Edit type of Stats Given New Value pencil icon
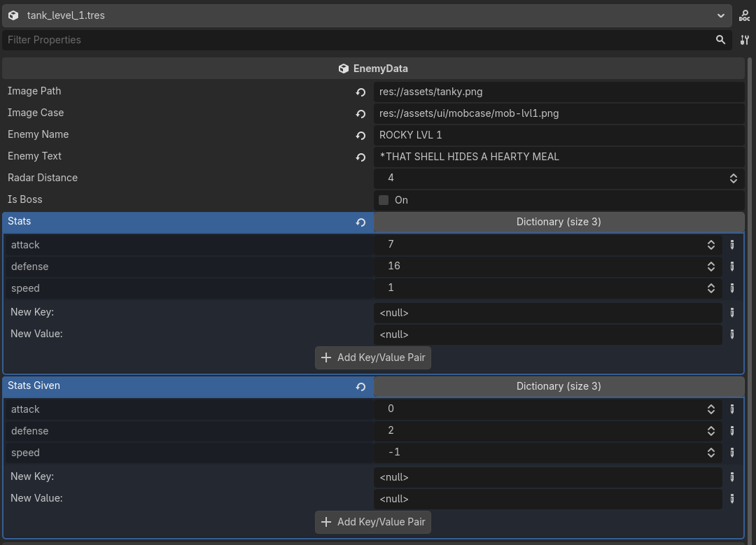This screenshot has height=545, width=756. click(732, 499)
